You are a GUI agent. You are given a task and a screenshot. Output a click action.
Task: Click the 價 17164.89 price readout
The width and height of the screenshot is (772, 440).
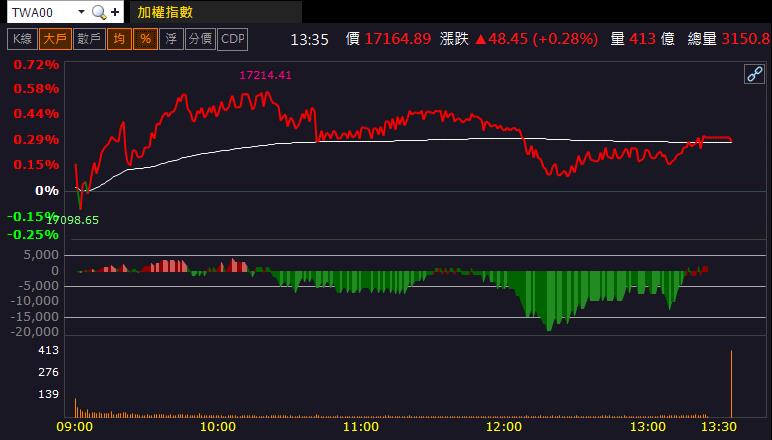tap(388, 39)
